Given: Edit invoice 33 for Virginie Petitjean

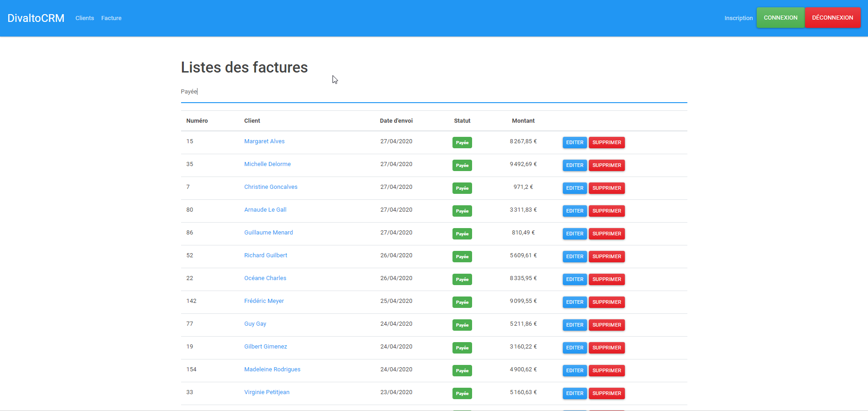Looking at the screenshot, I should pyautogui.click(x=575, y=393).
